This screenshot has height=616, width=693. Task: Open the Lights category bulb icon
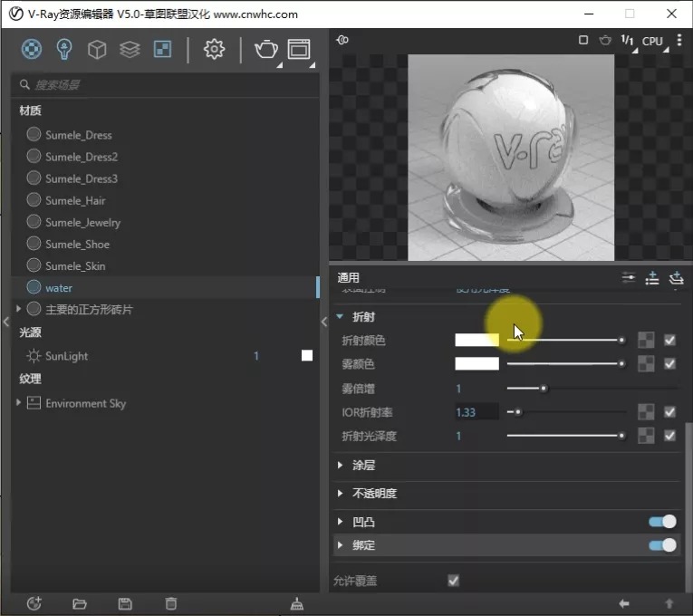[64, 49]
